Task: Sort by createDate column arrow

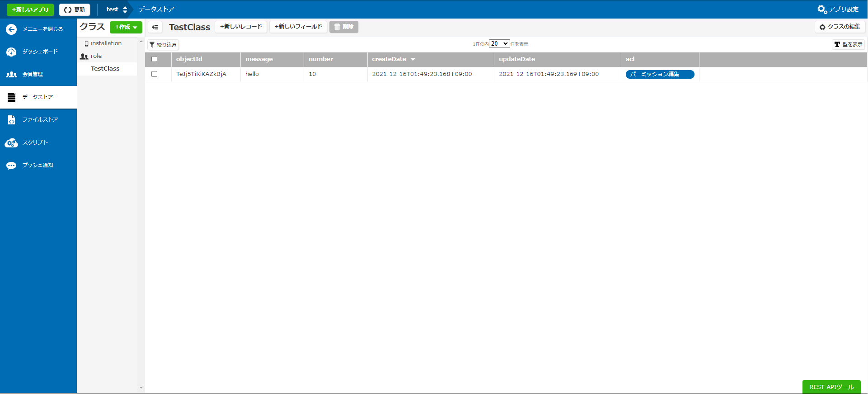Action: tap(413, 60)
